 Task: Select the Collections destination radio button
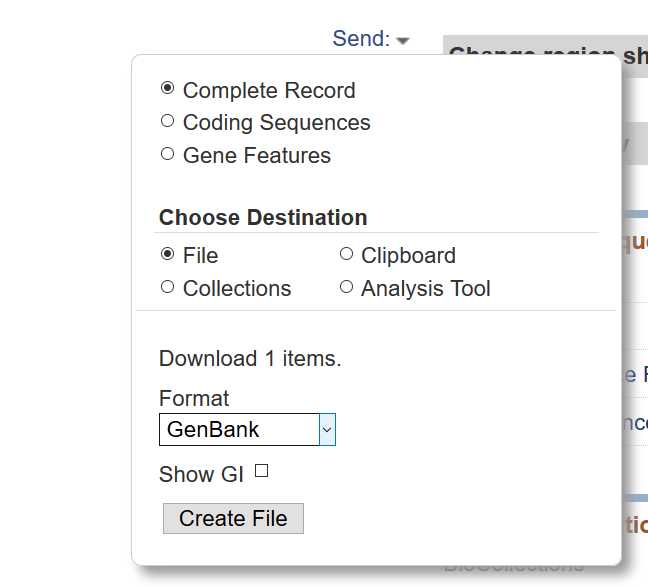[x=167, y=286]
